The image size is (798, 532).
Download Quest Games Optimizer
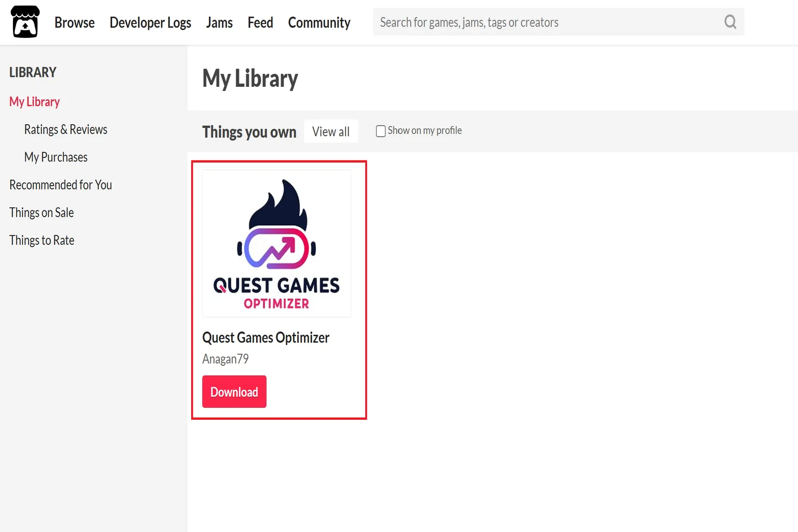(234, 391)
